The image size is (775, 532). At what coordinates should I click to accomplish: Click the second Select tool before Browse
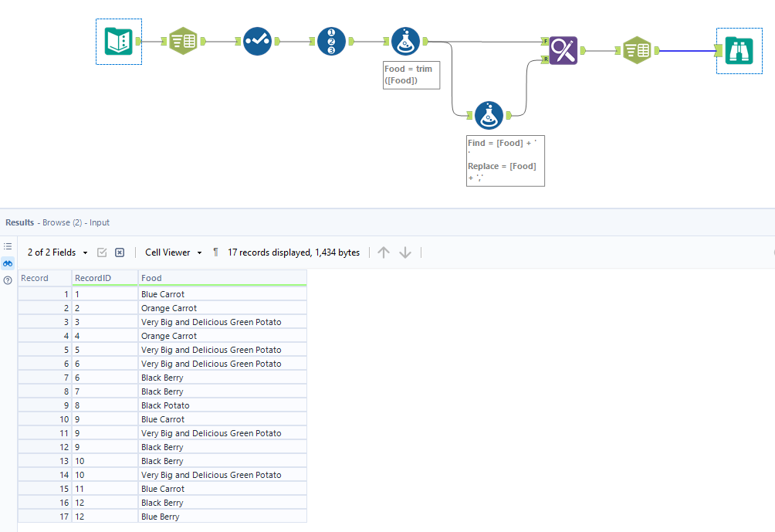point(638,49)
